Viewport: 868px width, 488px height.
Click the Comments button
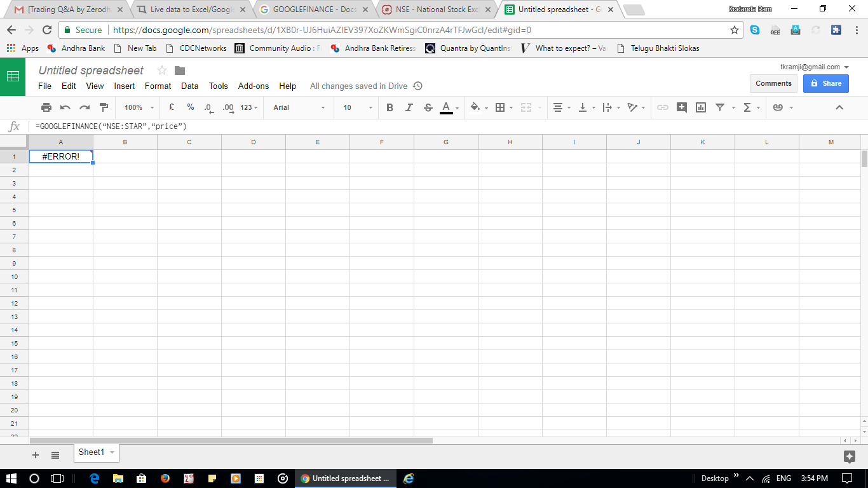click(773, 83)
